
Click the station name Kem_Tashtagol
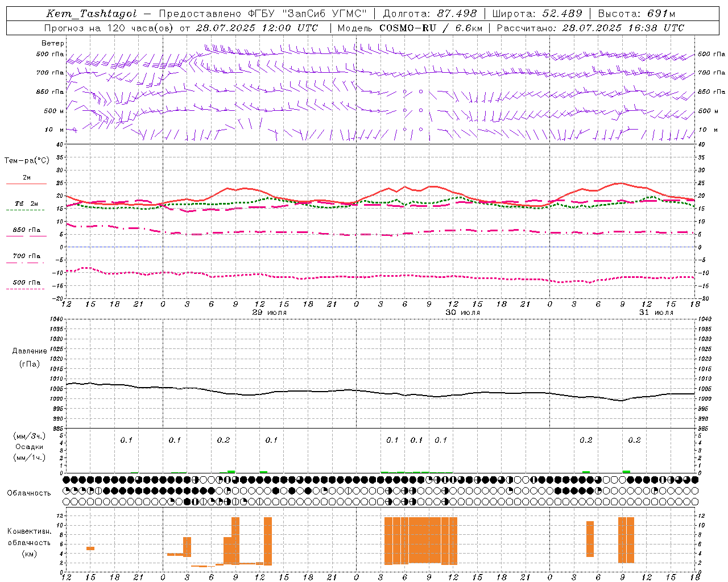tap(92, 14)
